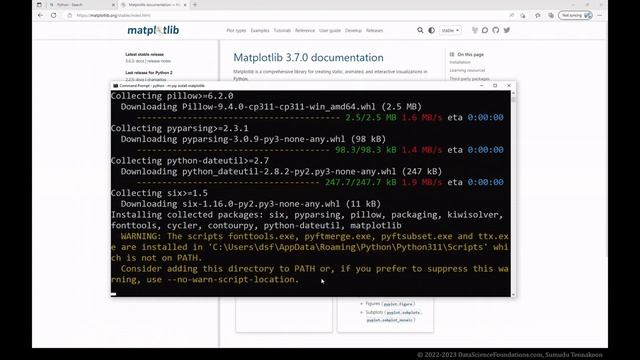Click the browser Favorites star icon
Image resolution: width=640 pixels, height=360 pixels.
click(537, 15)
